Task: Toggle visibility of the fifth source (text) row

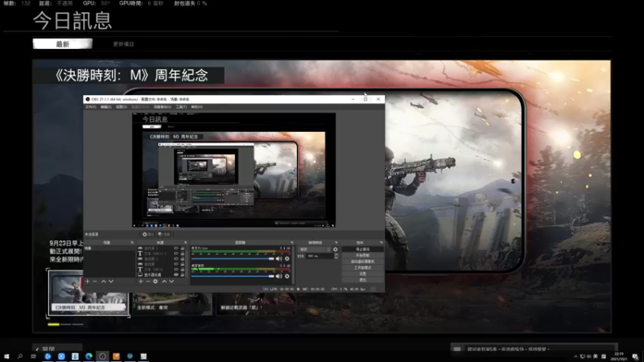Action: [176, 269]
